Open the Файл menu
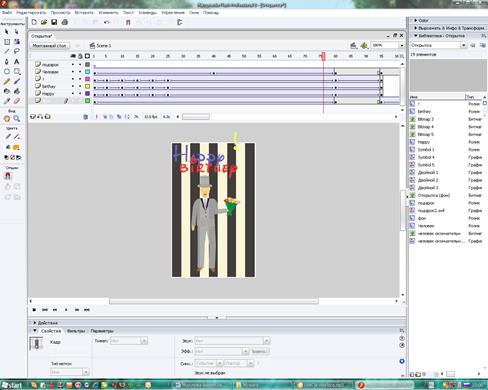Viewport: 488px width, 390px height. (x=7, y=13)
